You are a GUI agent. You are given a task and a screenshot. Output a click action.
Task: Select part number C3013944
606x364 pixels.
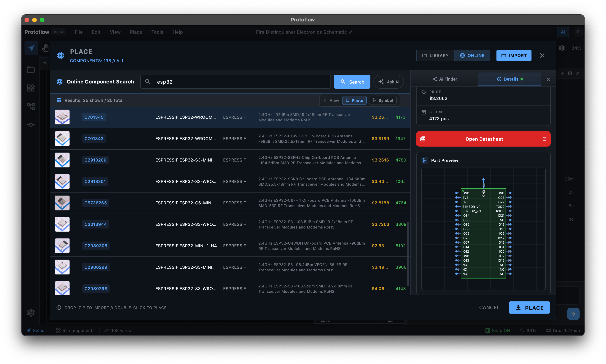[95, 224]
